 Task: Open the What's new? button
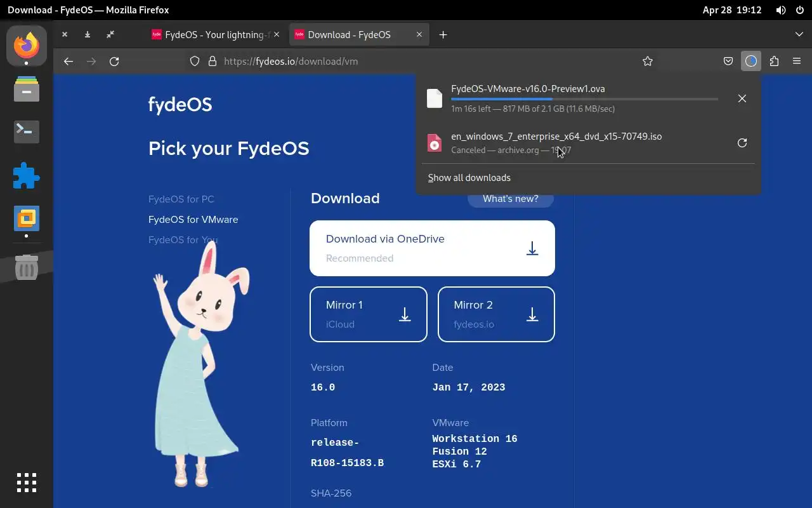511,199
